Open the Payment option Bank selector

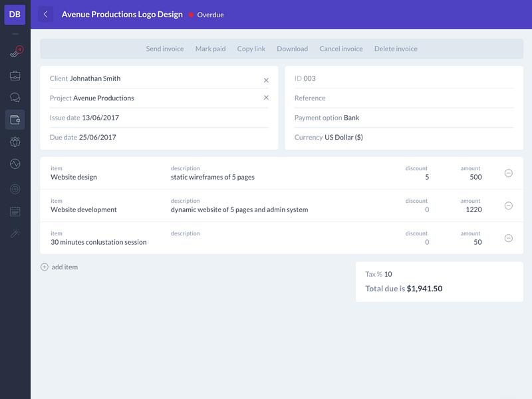404,118
